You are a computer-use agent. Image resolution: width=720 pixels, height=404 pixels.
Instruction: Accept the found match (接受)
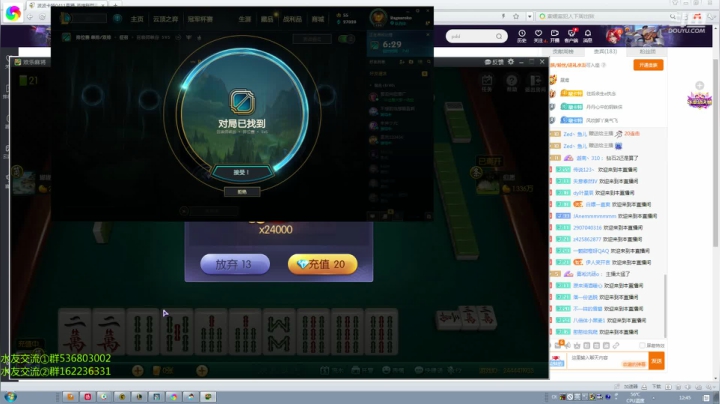click(242, 172)
